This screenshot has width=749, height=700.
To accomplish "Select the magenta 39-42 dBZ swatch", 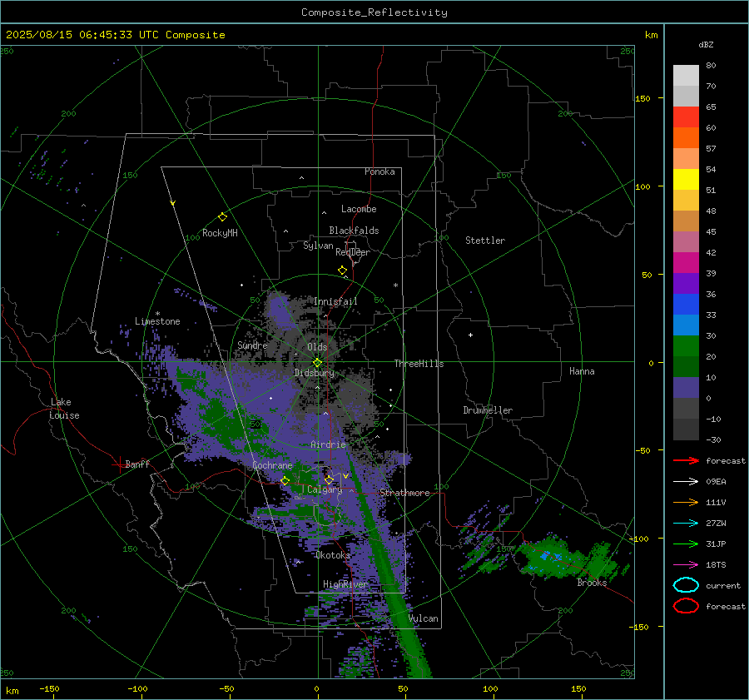I will pyautogui.click(x=686, y=263).
